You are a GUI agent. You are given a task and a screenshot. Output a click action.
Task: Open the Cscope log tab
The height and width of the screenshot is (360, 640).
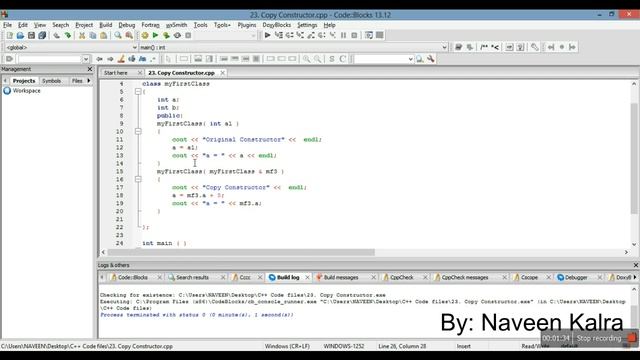click(x=529, y=277)
